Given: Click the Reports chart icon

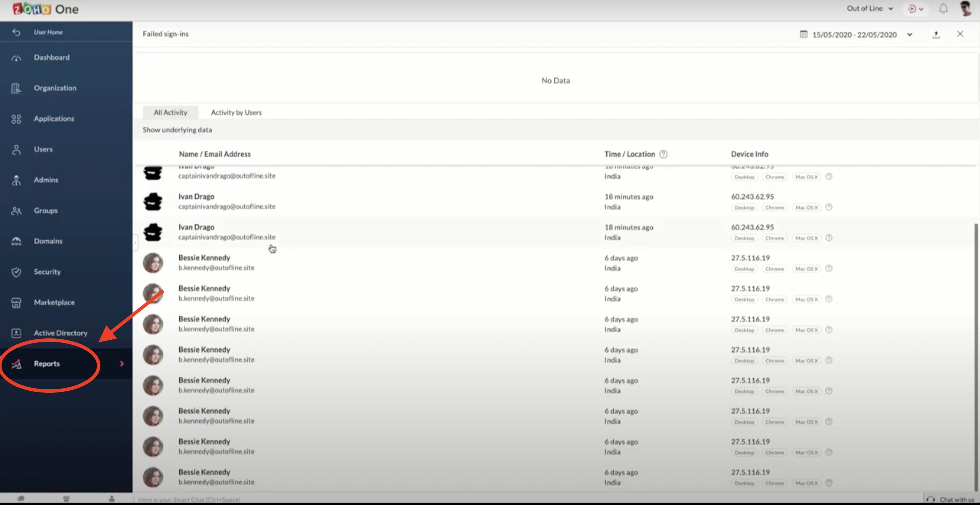Looking at the screenshot, I should 16,364.
